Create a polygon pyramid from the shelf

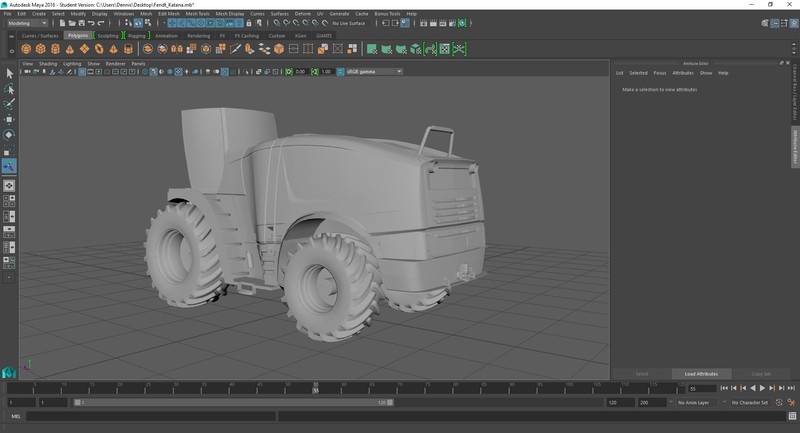click(x=113, y=49)
